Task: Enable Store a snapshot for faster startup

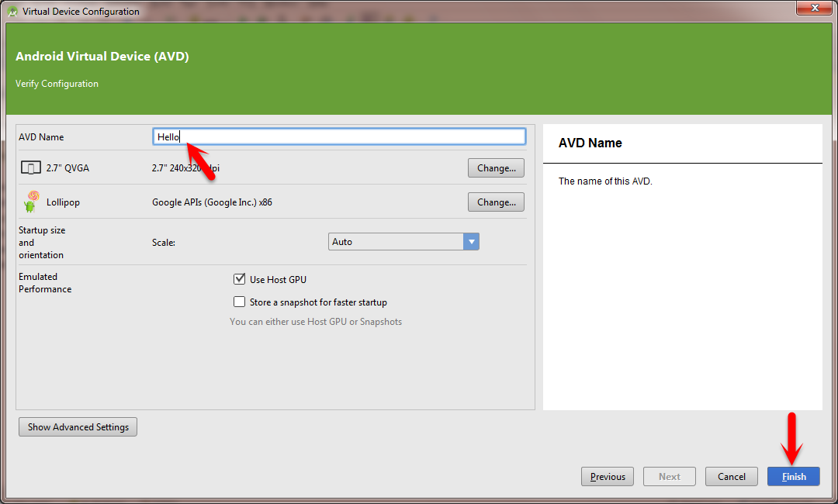Action: click(x=239, y=302)
